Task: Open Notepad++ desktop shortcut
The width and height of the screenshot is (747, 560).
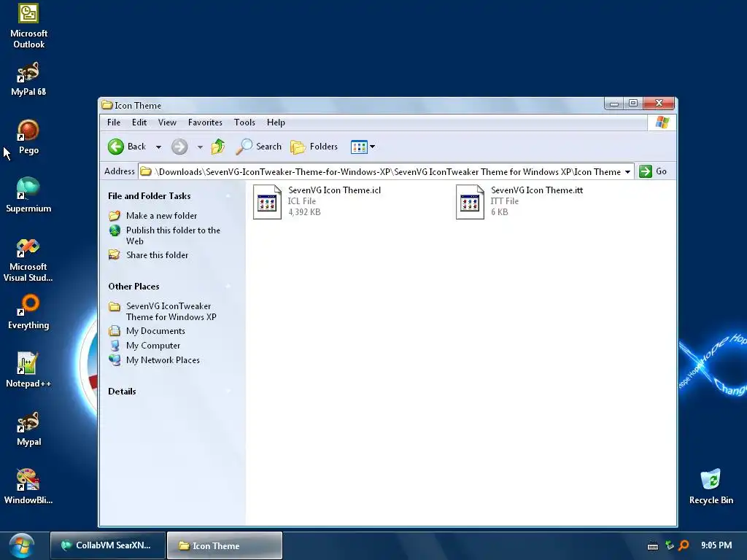Action: [x=28, y=370]
